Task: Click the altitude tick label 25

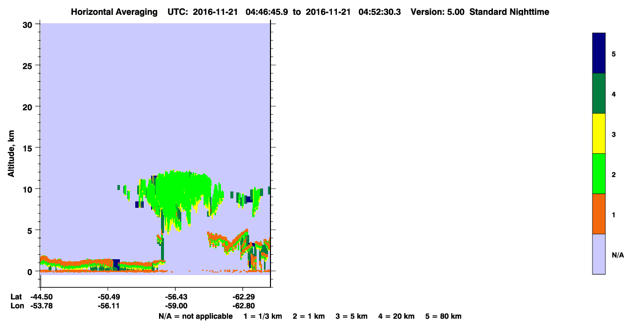Action: [28, 65]
